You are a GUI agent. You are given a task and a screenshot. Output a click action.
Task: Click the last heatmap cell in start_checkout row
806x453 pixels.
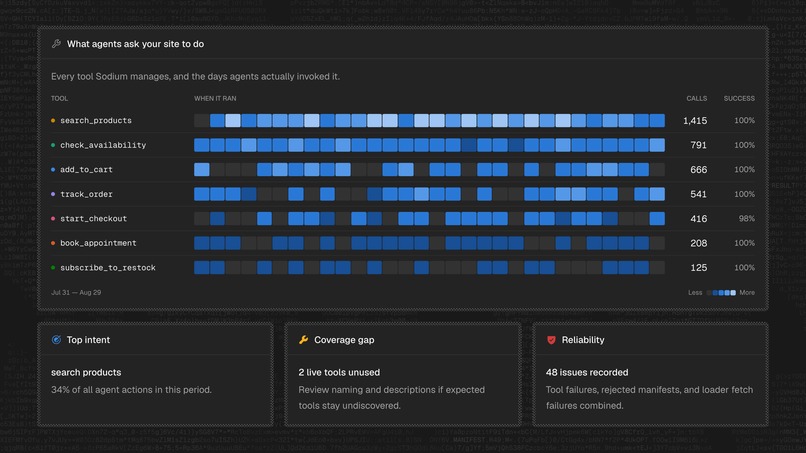(657, 219)
